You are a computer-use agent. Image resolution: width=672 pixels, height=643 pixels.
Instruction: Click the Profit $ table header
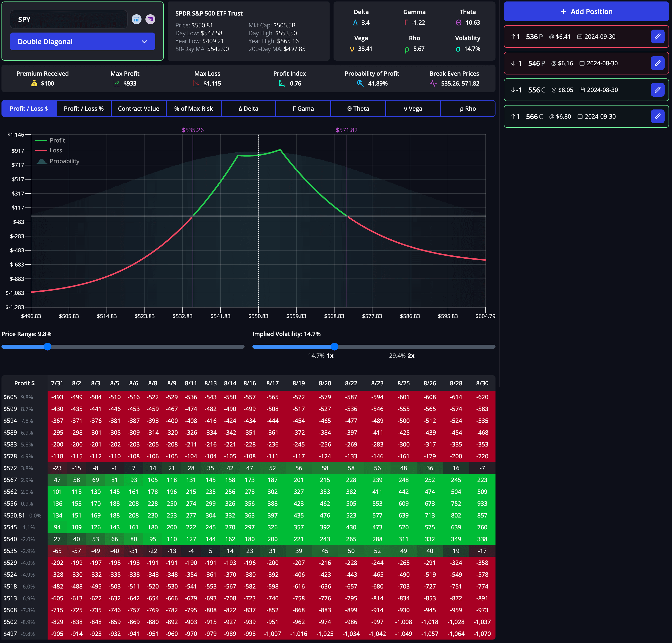click(24, 383)
